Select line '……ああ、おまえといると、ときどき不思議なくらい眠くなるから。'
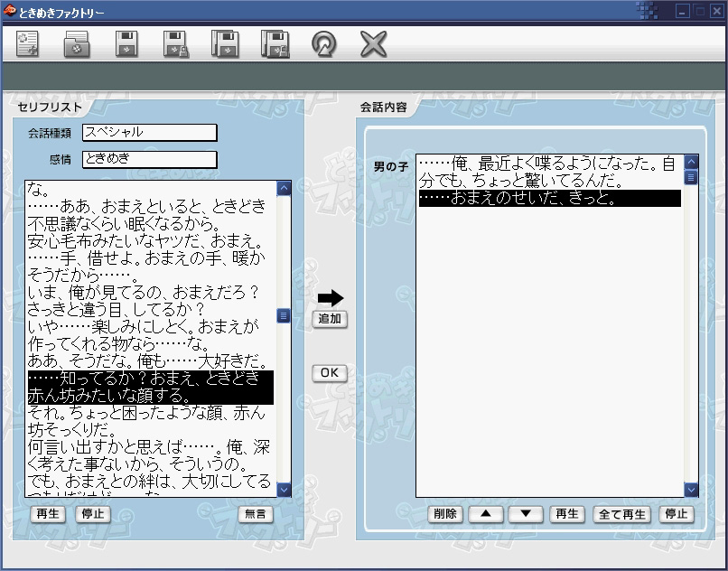Screen dimensions: 728x571 click(x=151, y=215)
